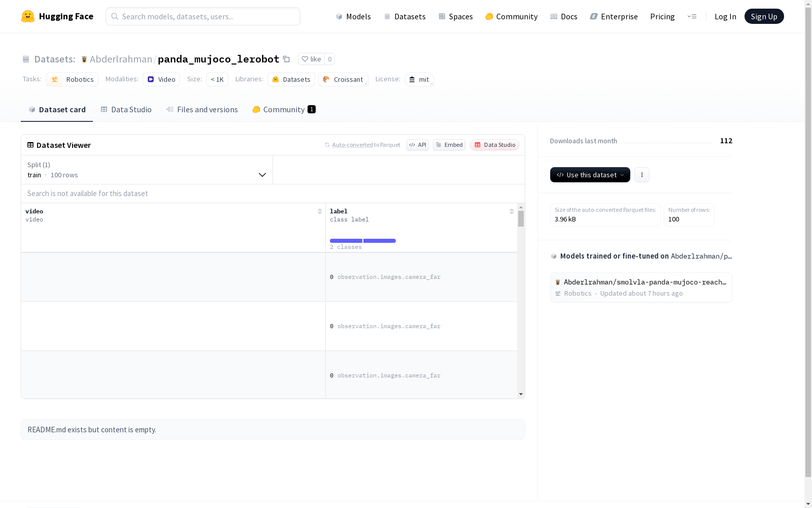Click the Embed button

coord(449,145)
